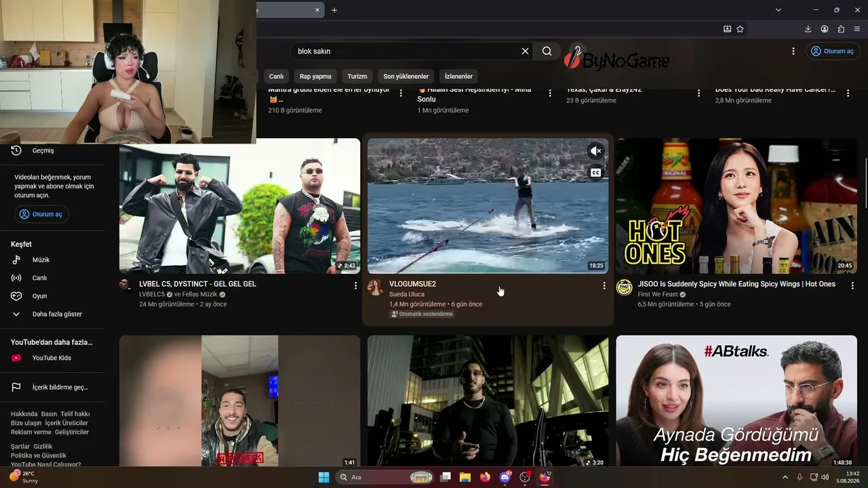Open options menu for VLOGUMSUE2 video
Screen dimensions: 868x488
(604, 286)
